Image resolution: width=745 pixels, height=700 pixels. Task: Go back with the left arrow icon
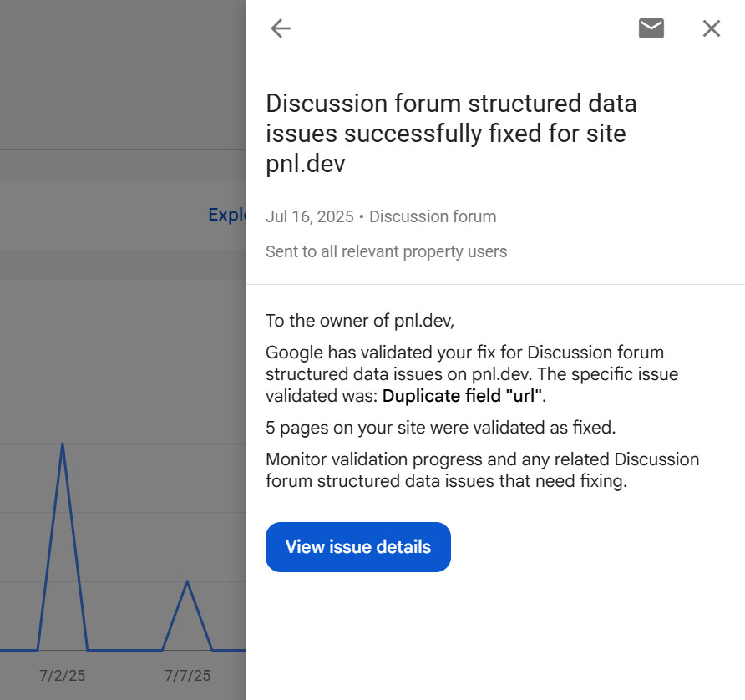click(x=281, y=28)
